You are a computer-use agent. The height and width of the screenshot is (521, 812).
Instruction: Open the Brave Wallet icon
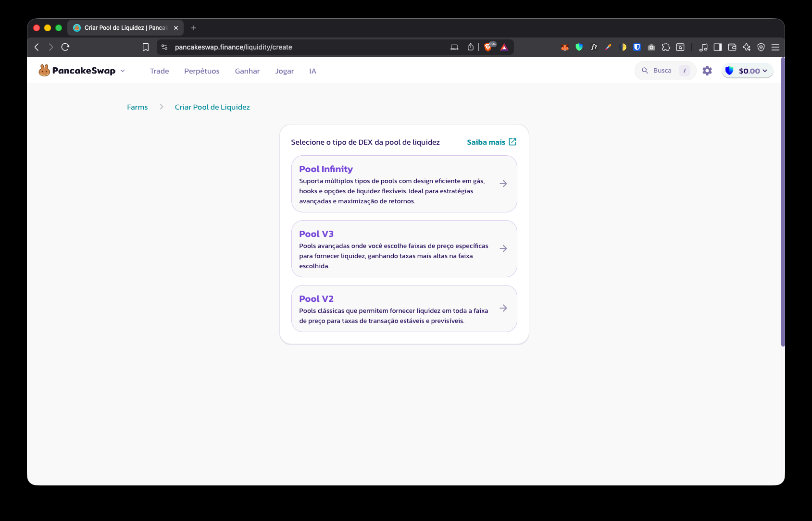pyautogui.click(x=732, y=47)
